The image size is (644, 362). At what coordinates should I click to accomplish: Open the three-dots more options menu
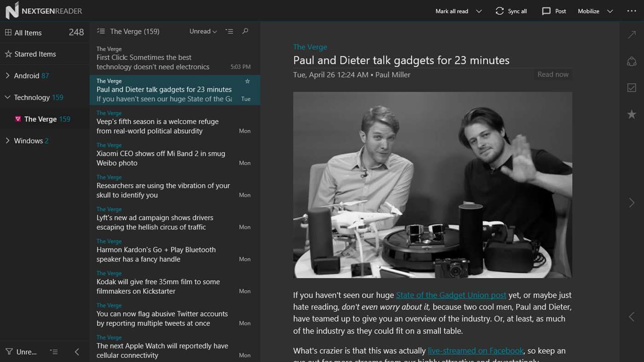click(632, 11)
